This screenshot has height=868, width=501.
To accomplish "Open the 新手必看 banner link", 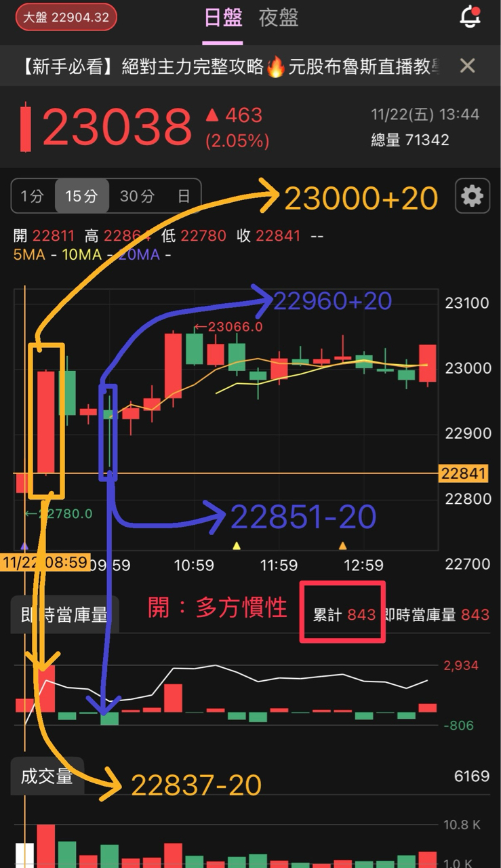I will point(232,66).
